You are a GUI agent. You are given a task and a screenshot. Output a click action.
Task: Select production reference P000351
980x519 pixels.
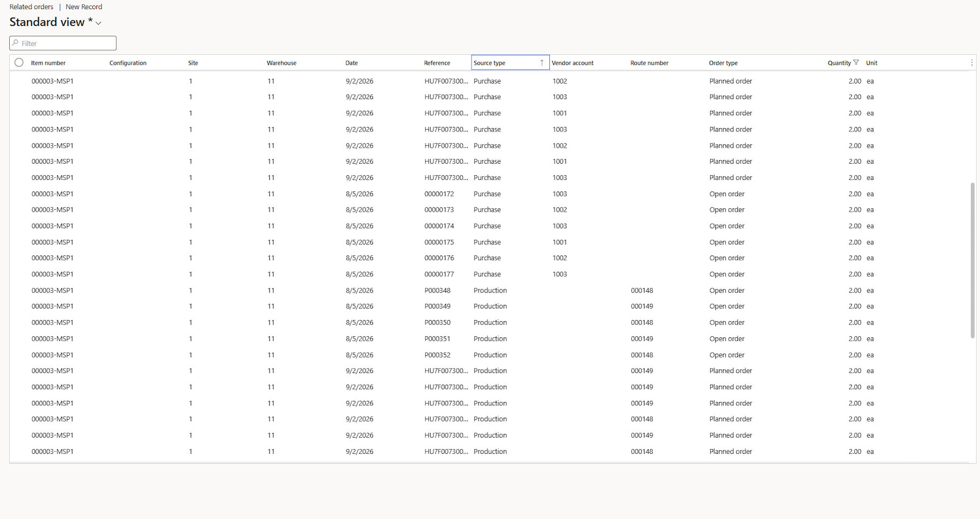[438, 339]
